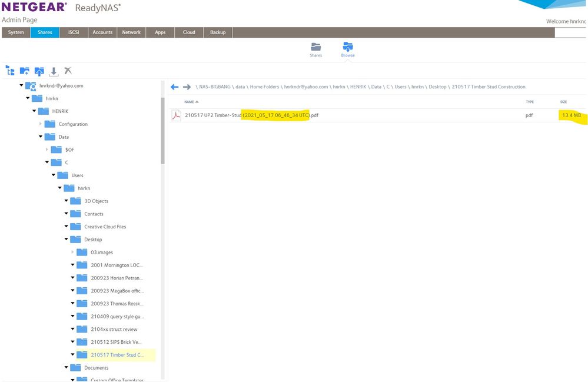Image resolution: width=588 pixels, height=382 pixels.
Task: Open the Shares view icon
Action: (316, 47)
